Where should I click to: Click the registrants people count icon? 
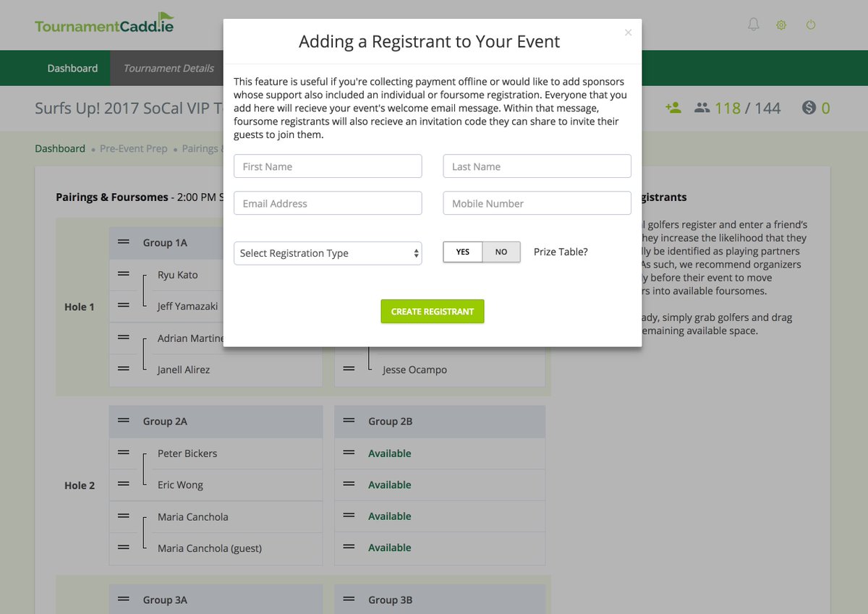[x=702, y=108]
